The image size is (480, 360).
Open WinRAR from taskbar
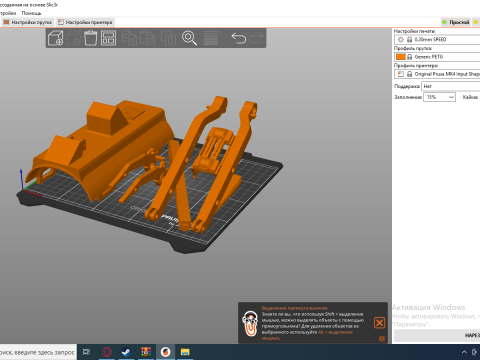click(x=146, y=352)
